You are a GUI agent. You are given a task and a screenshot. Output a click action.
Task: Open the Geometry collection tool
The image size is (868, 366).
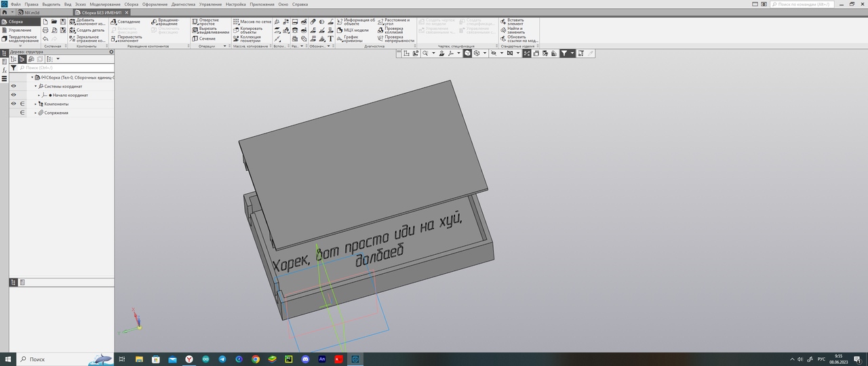[x=248, y=39]
